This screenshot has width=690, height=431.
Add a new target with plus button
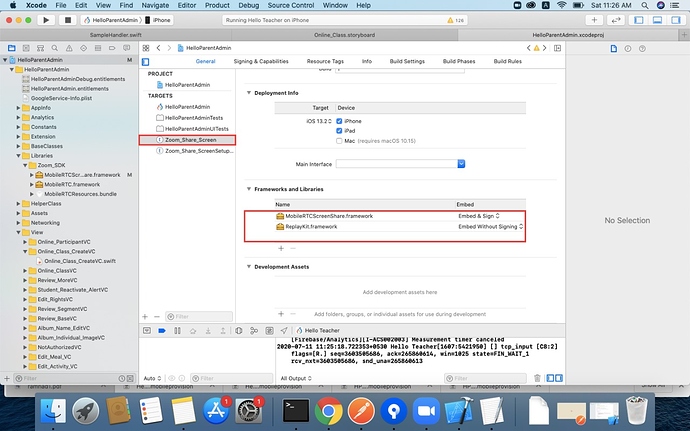tap(145, 317)
